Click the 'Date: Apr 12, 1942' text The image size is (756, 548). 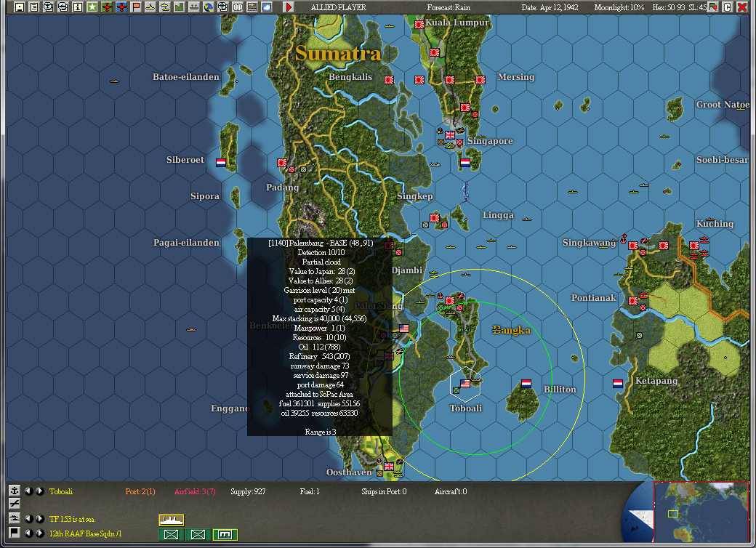tap(550, 7)
